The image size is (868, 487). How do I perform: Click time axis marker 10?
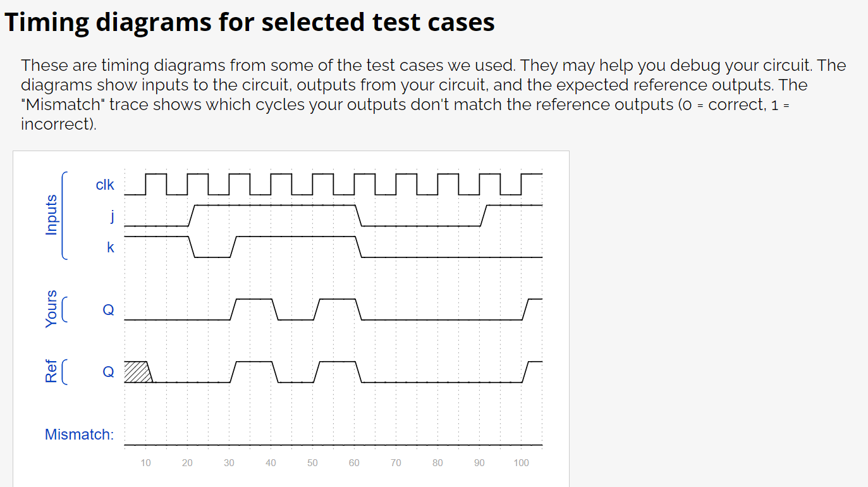click(x=145, y=463)
